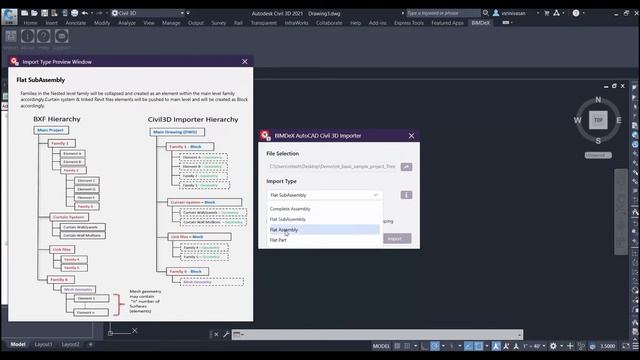Click the S direction on the ViewCube compass
The width and height of the screenshot is (640, 360).
coord(598,141)
